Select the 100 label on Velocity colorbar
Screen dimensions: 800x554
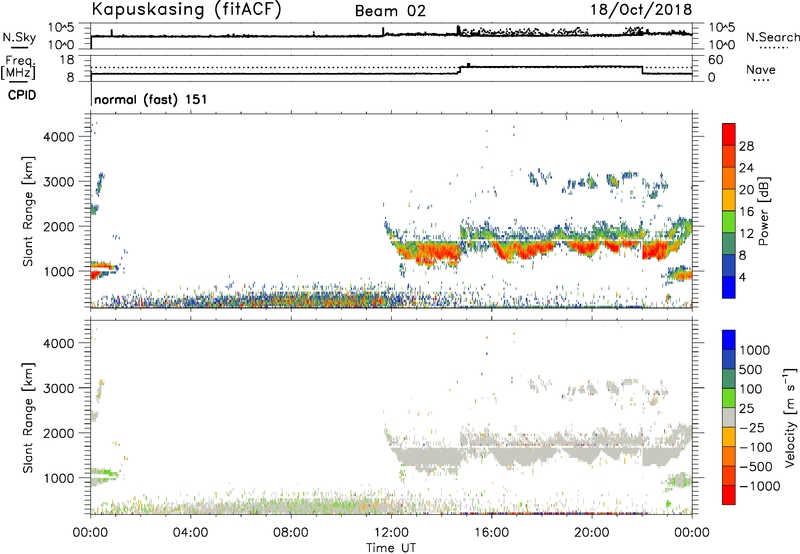coord(751,389)
